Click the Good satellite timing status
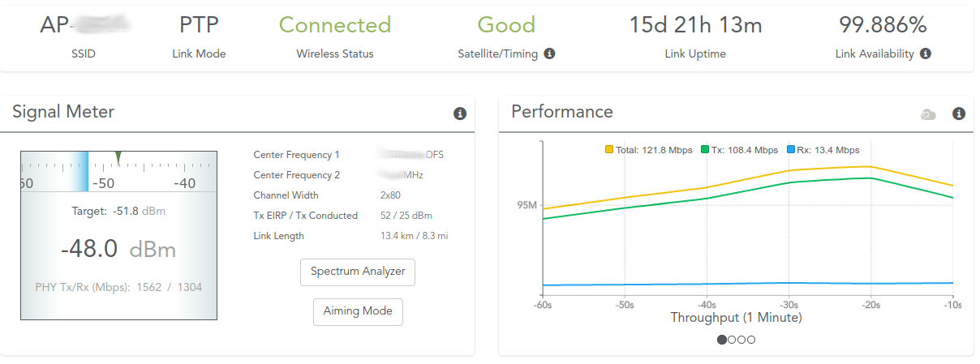This screenshot has width=980, height=364. [x=506, y=25]
